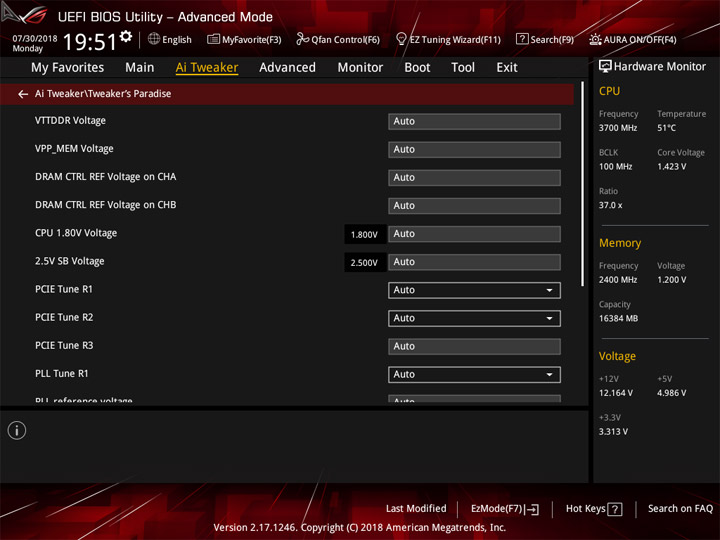Select the CPU 1.80V Voltage field
Image resolution: width=720 pixels, height=540 pixels.
pyautogui.click(x=474, y=234)
